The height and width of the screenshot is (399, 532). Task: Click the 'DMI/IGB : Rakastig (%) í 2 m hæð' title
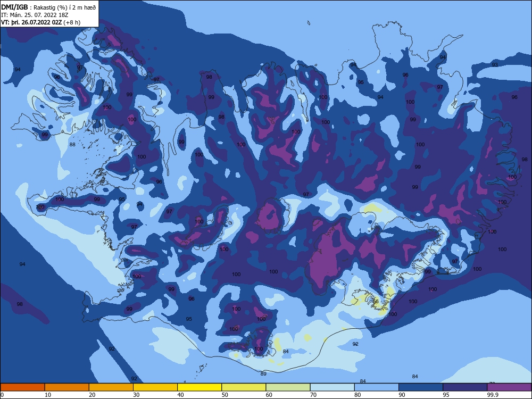pyautogui.click(x=48, y=7)
